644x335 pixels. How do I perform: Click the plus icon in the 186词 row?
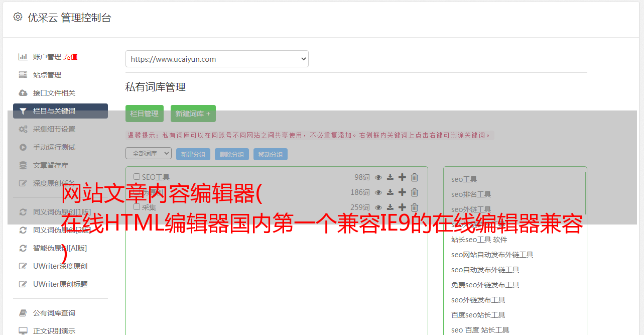tap(402, 192)
